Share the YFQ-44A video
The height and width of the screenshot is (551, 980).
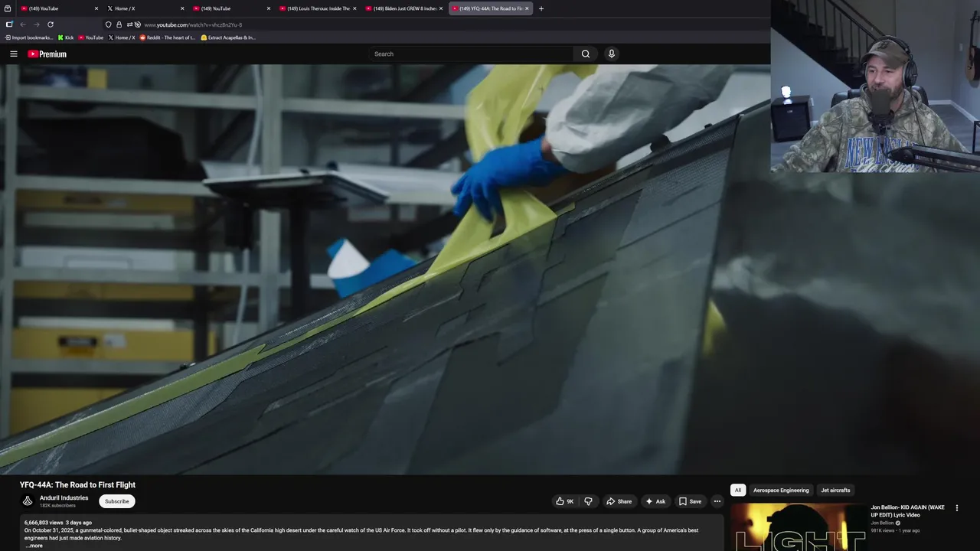[619, 501]
